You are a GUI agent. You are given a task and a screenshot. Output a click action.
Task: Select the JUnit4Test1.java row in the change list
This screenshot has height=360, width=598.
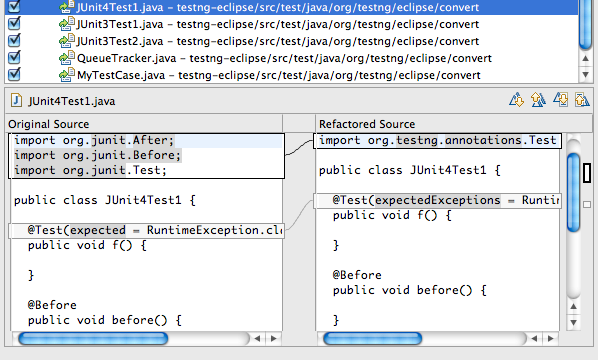pyautogui.click(x=291, y=7)
